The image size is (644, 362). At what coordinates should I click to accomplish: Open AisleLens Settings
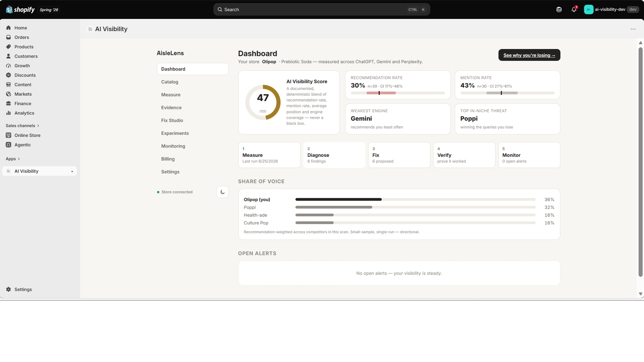pyautogui.click(x=193, y=172)
